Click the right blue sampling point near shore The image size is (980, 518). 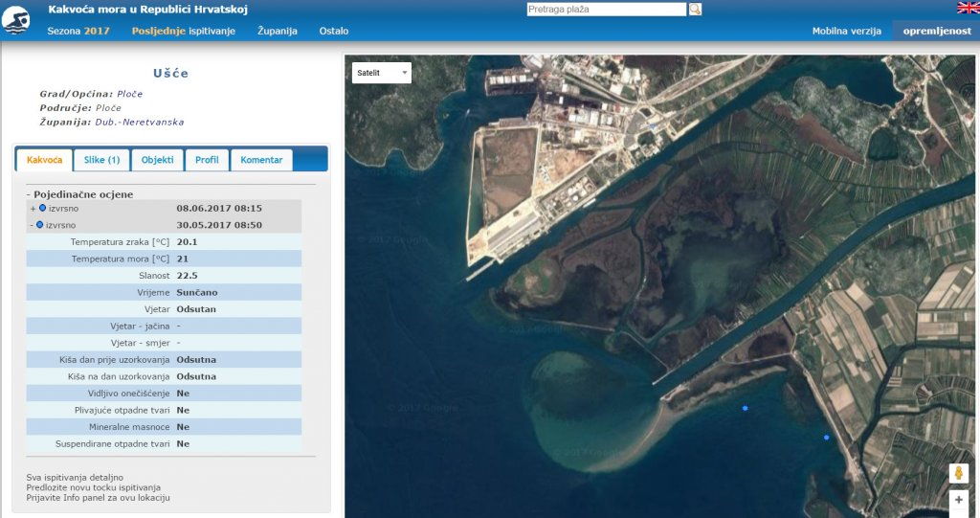tap(827, 438)
